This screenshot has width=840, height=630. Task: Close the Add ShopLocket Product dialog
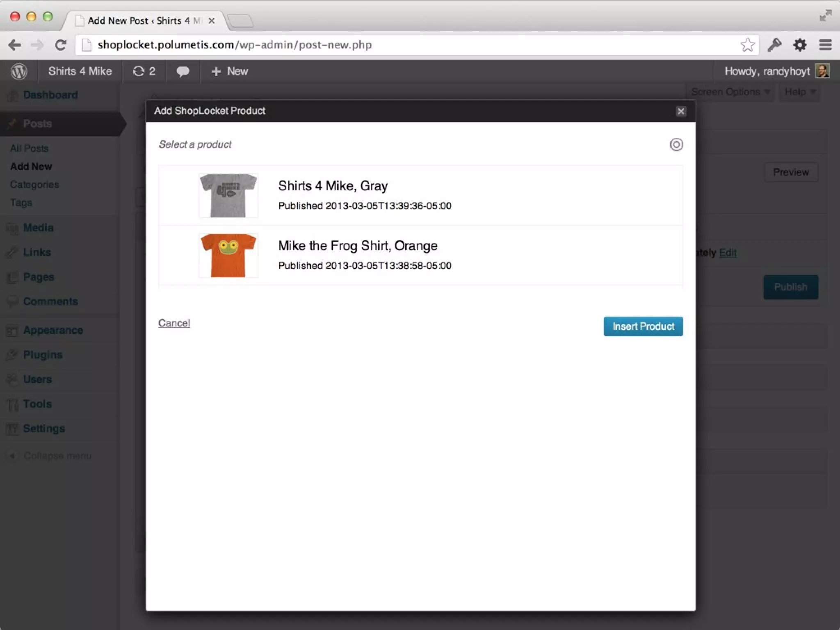point(681,111)
